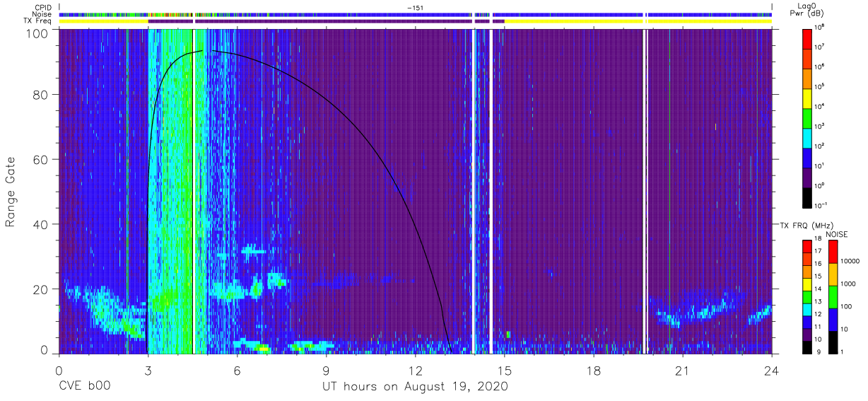Image resolution: width=868 pixels, height=401 pixels.
Task: Click the '1000' tick on the NOISE colorbar
Action: (x=849, y=284)
